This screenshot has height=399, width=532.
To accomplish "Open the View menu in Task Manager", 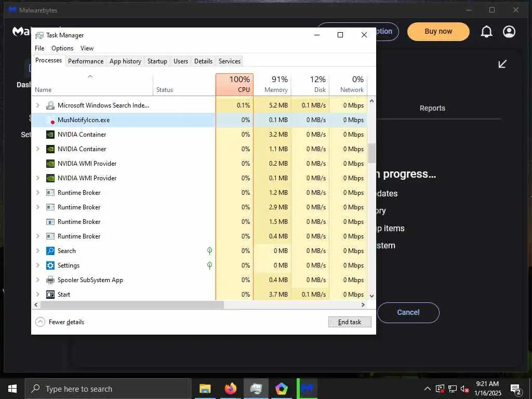I will tap(87, 48).
